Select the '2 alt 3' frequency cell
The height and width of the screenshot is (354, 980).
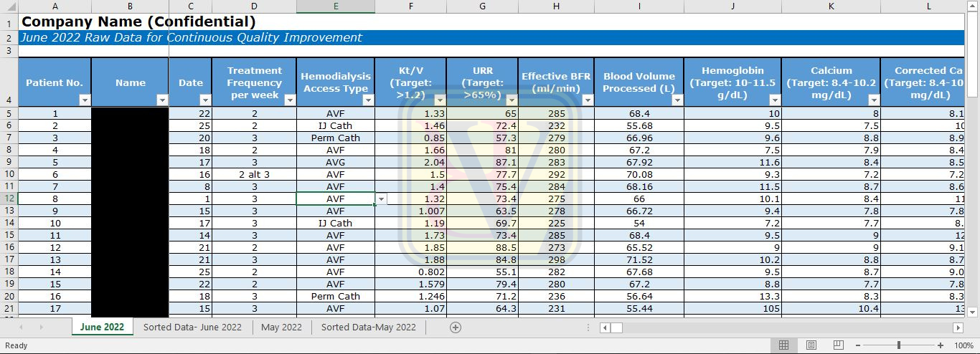(x=254, y=174)
